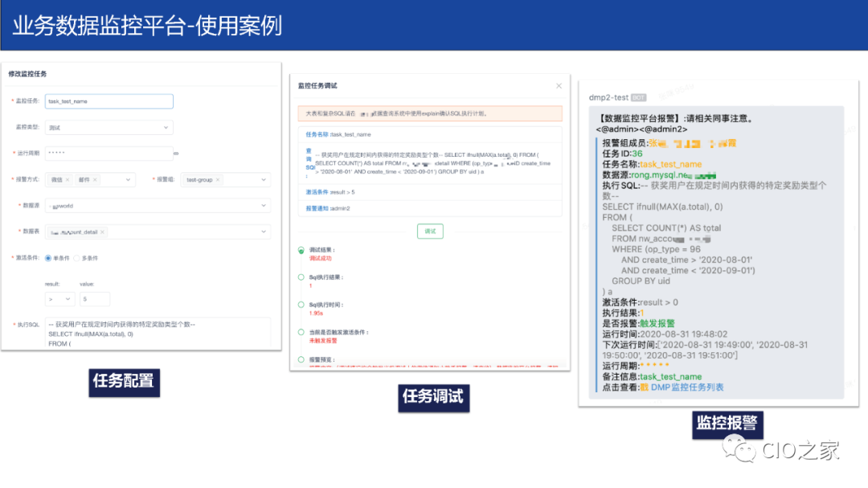
Task: Remove the 微信 tag from 报警方式
Action: [68, 180]
